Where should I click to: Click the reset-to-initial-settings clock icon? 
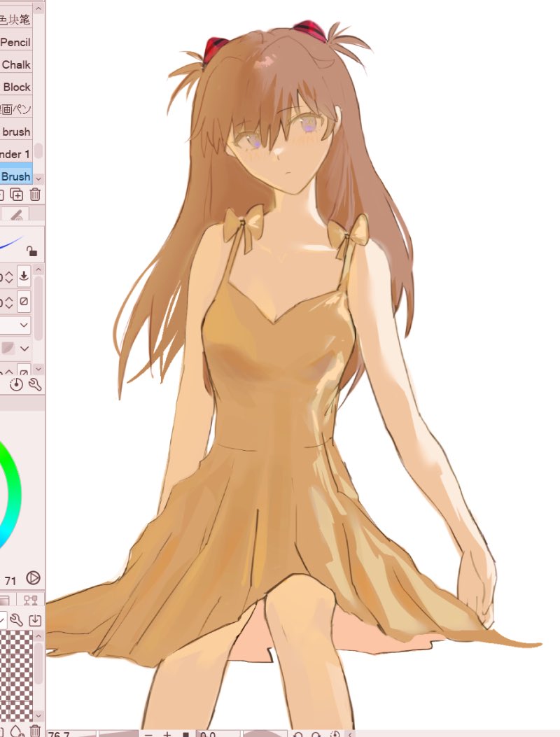17,384
